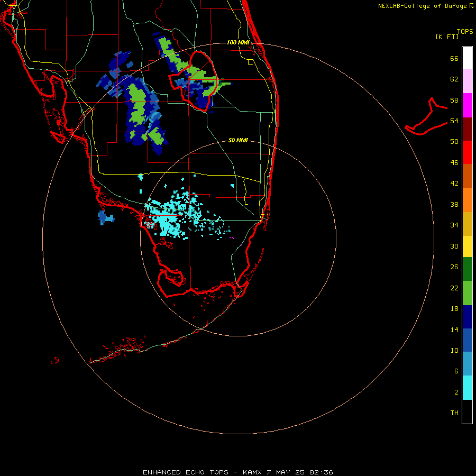Image resolution: width=476 pixels, height=476 pixels.
Task: Click the "50 NMI" range ring label
Action: (x=238, y=140)
